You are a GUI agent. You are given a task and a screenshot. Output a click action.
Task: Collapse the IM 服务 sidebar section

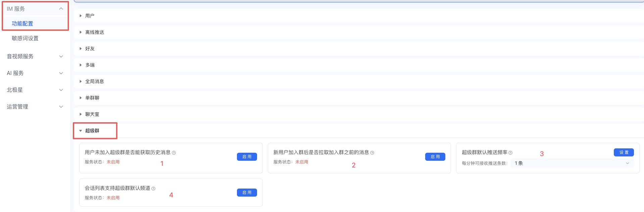click(35, 9)
